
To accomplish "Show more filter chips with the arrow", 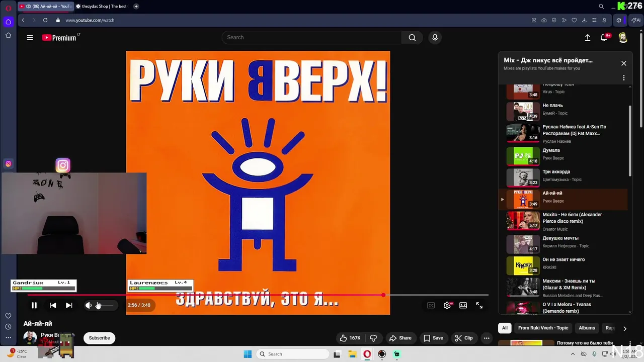I will click(625, 328).
